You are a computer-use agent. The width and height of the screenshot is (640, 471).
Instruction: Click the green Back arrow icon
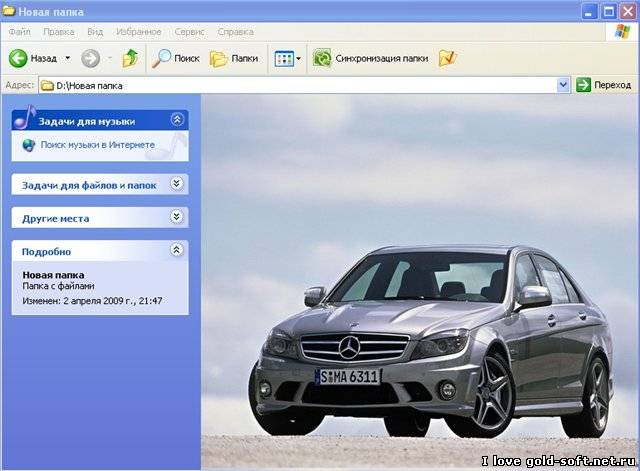(x=18, y=58)
